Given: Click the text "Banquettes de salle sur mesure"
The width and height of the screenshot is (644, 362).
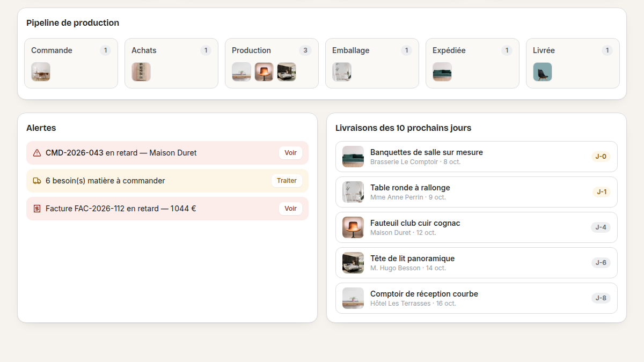Looking at the screenshot, I should tap(427, 152).
